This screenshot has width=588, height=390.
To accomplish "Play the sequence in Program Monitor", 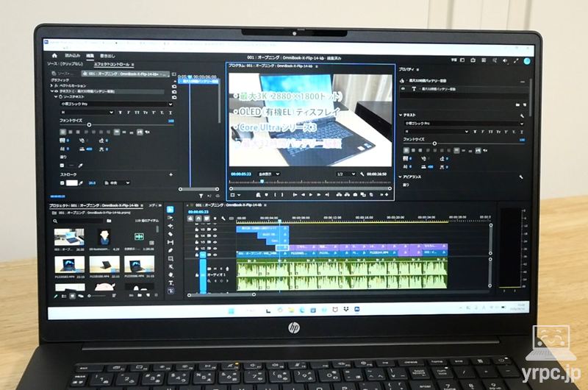I will [x=310, y=195].
